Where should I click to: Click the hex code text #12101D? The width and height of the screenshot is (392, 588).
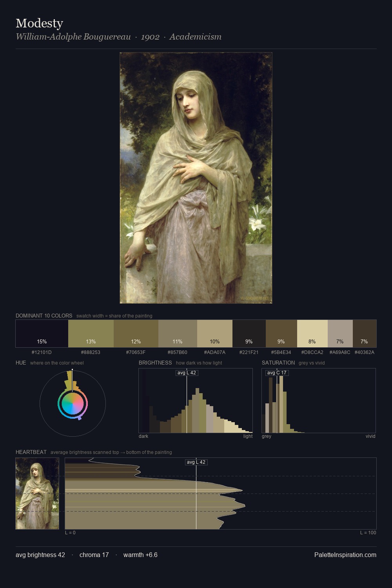pos(42,352)
